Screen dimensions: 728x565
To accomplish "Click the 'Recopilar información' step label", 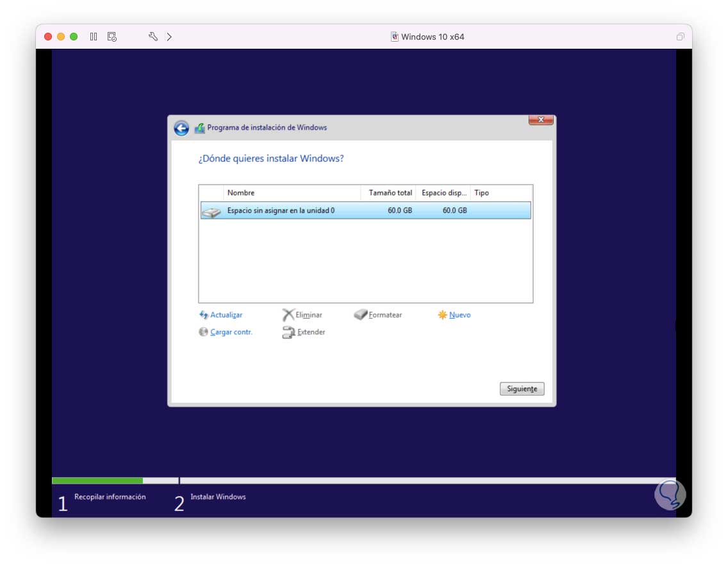I will (110, 497).
